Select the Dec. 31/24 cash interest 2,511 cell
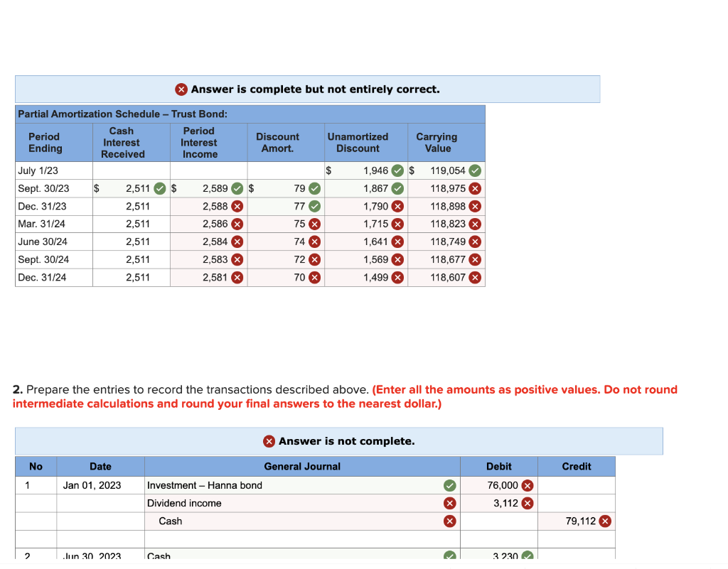Image resolution: width=728 pixels, height=569 pixels. [x=132, y=277]
